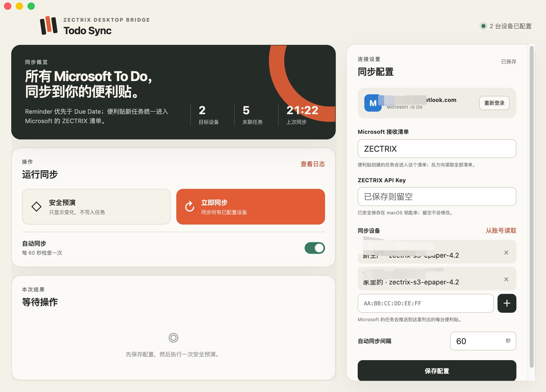The image size is (546, 392).
Task: Click the circular waiting icon in 本次结果
Action: coord(173,338)
